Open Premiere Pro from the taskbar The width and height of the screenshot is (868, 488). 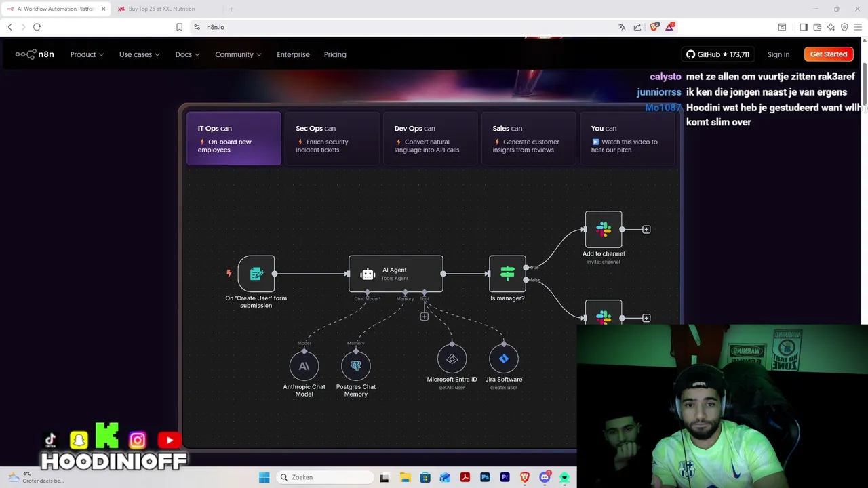[x=505, y=477]
